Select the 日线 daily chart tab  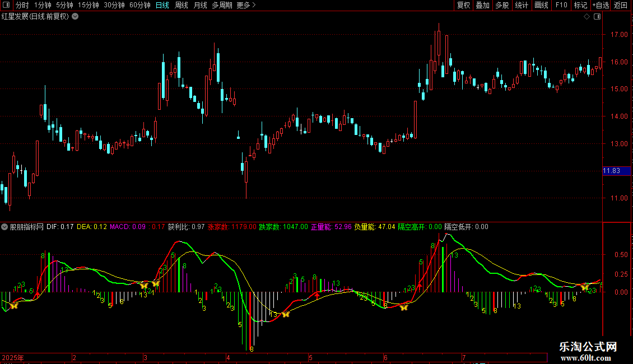pos(162,5)
